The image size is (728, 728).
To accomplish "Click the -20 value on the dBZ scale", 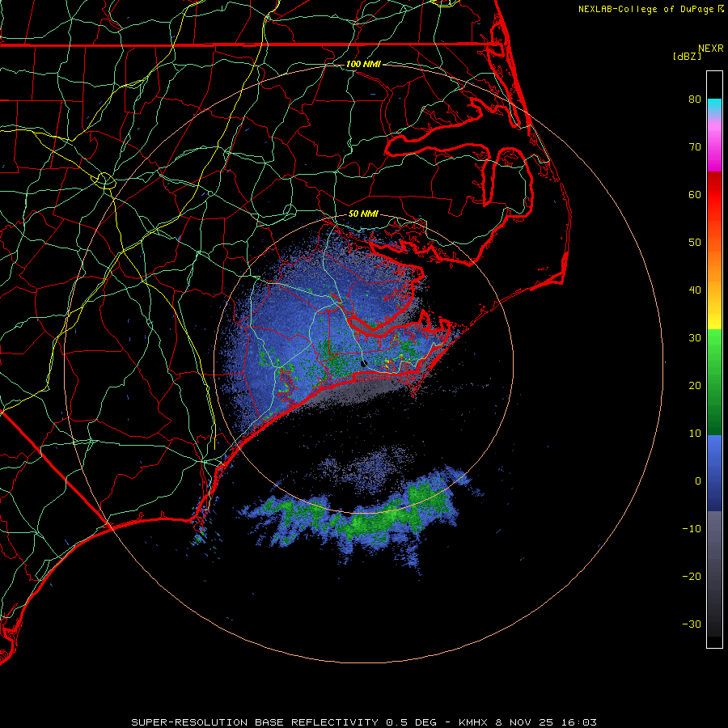I will (692, 577).
